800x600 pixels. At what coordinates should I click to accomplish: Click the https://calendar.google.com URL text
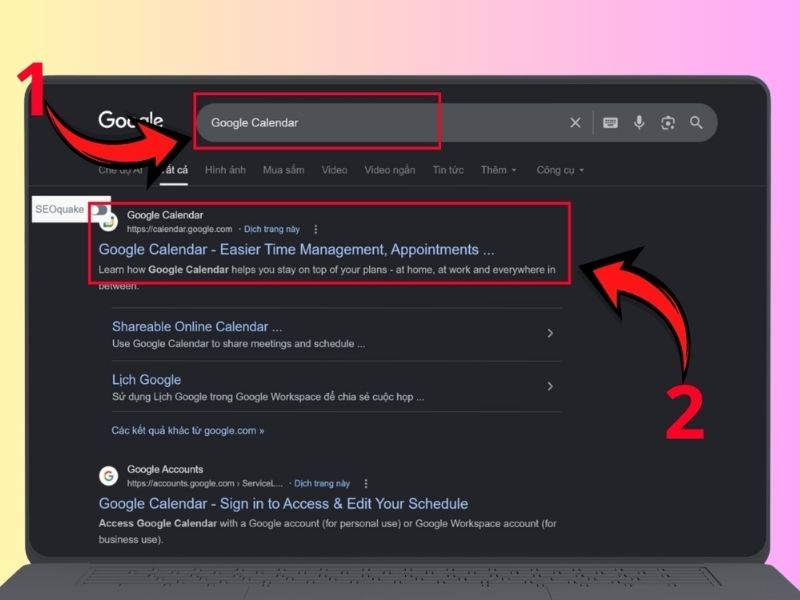click(180, 230)
